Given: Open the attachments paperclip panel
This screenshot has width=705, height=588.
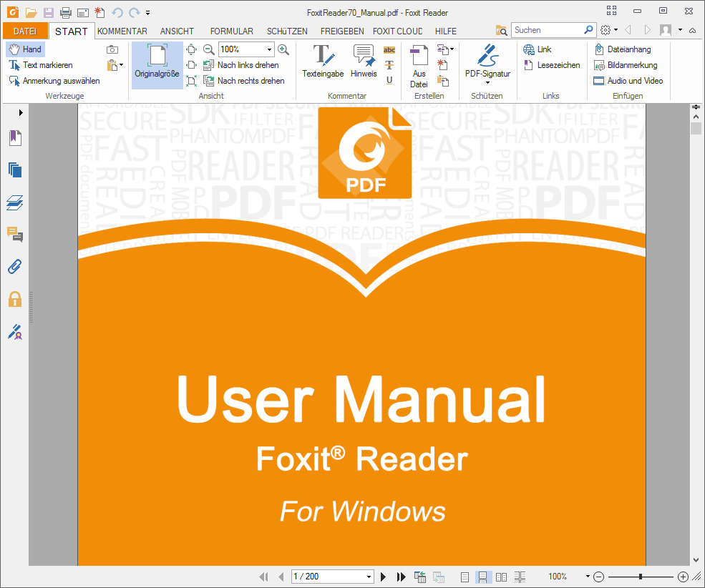Looking at the screenshot, I should pyautogui.click(x=15, y=267).
